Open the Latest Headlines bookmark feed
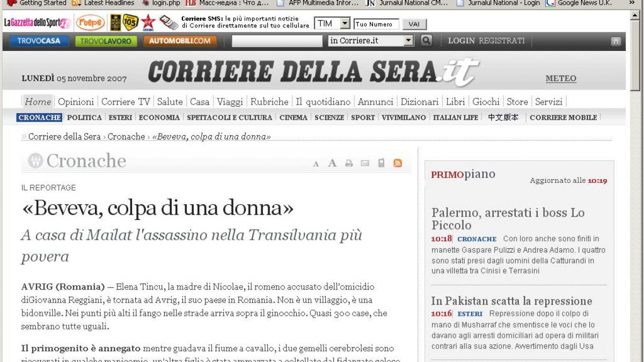 tap(103, 3)
